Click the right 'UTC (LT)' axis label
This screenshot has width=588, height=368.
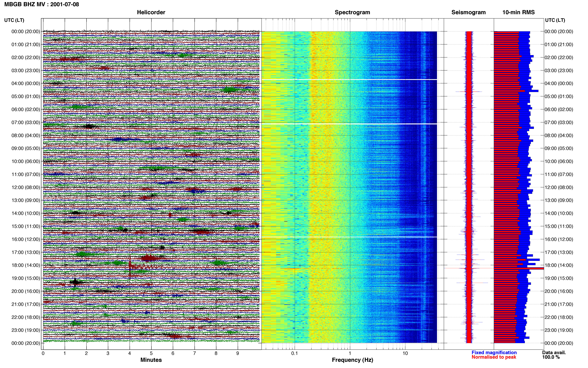[x=555, y=20]
